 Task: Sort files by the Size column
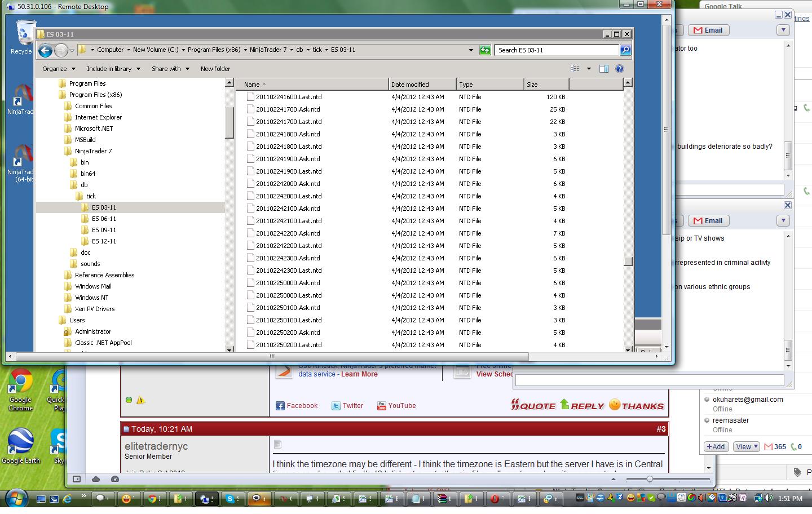pyautogui.click(x=546, y=85)
